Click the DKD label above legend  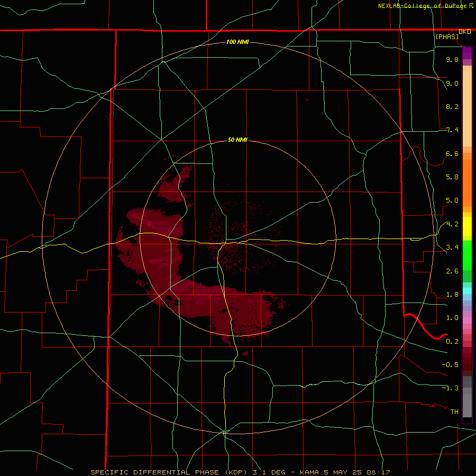465,32
